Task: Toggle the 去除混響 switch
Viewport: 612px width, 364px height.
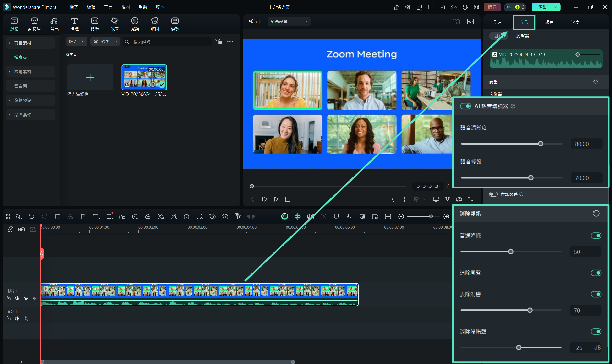Action: click(596, 294)
